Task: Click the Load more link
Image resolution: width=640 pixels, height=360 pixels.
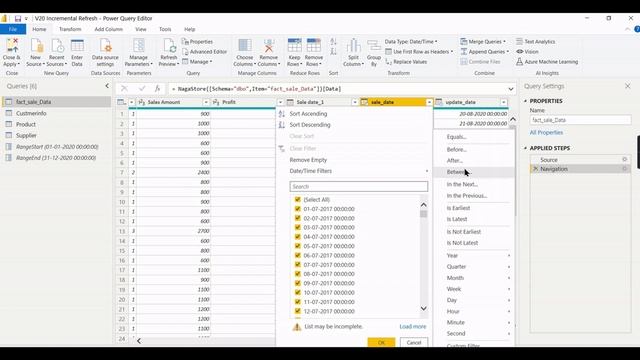Action: click(413, 327)
